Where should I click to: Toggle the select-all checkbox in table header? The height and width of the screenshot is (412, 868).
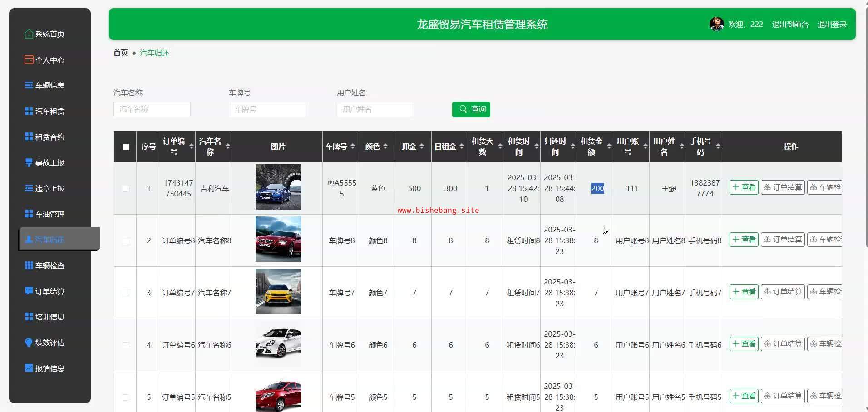click(x=126, y=147)
